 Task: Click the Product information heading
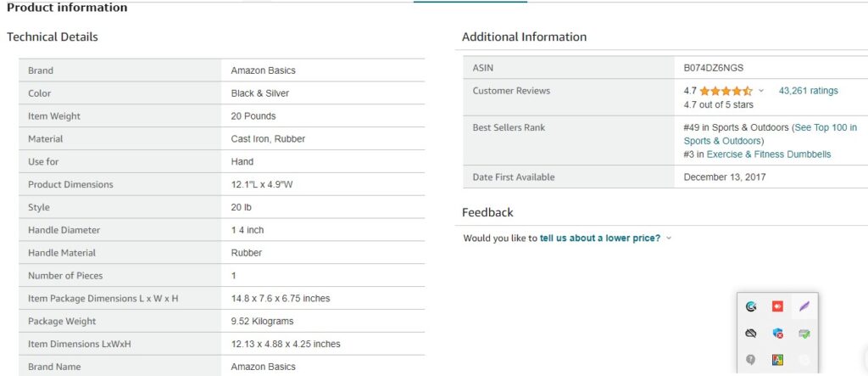pos(67,8)
